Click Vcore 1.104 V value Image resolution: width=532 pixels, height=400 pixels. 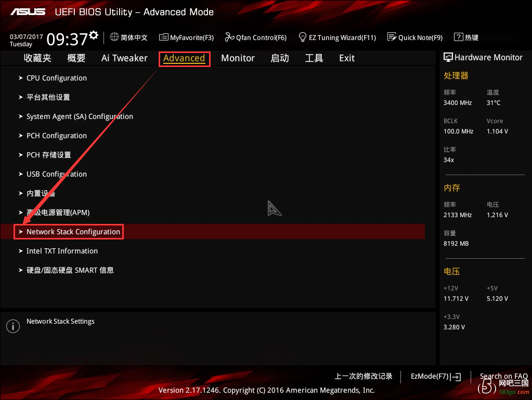pyautogui.click(x=497, y=131)
